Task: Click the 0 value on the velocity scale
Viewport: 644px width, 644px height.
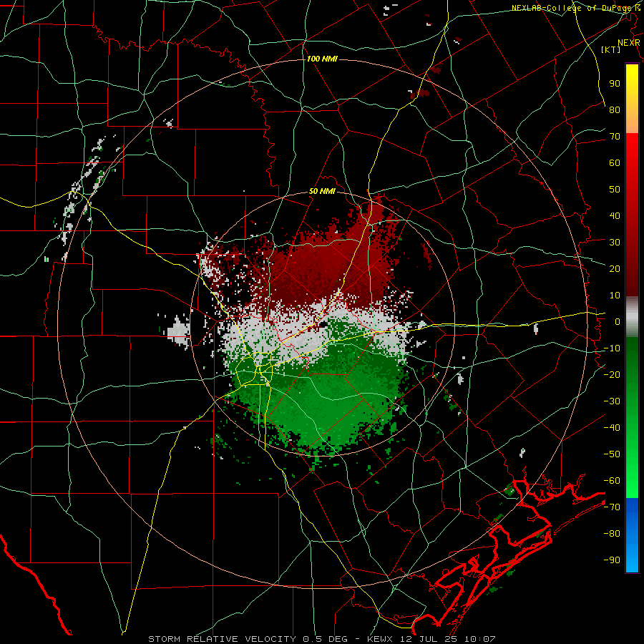Action: (x=618, y=321)
